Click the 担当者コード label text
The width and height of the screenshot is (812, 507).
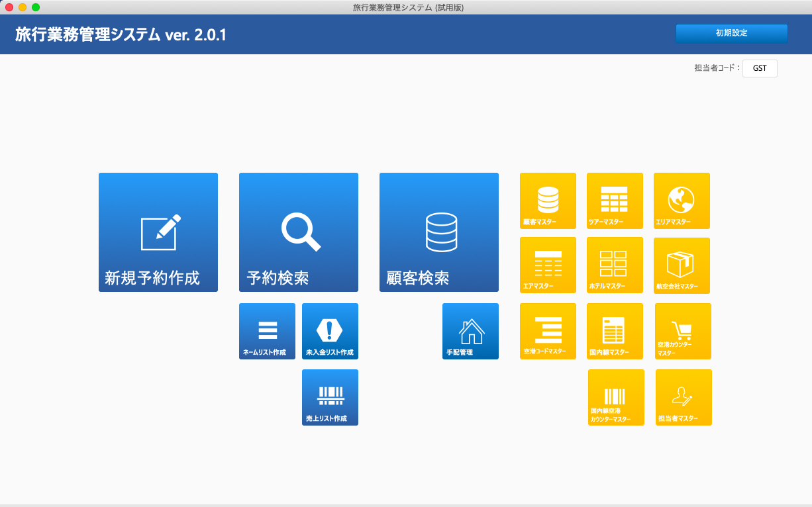point(717,68)
